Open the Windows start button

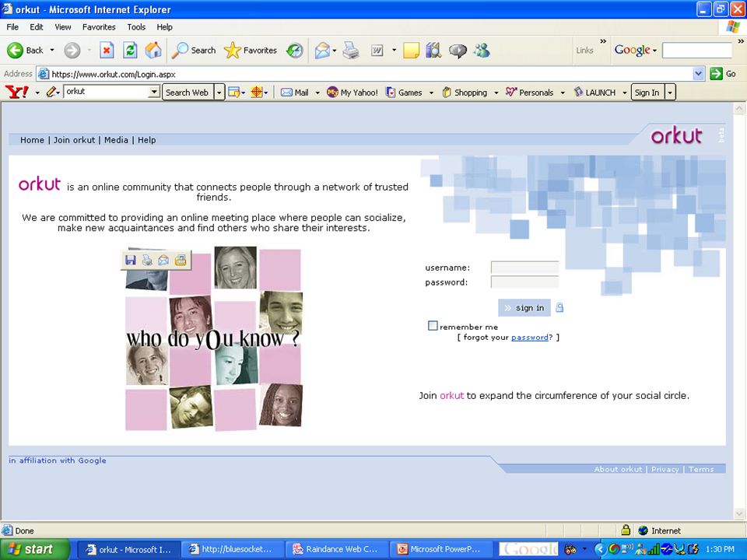pos(34,549)
